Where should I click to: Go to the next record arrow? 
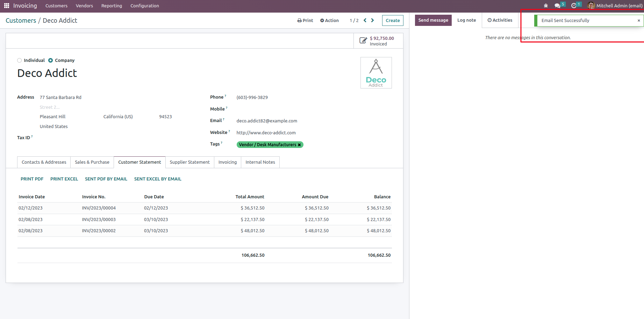pyautogui.click(x=373, y=20)
